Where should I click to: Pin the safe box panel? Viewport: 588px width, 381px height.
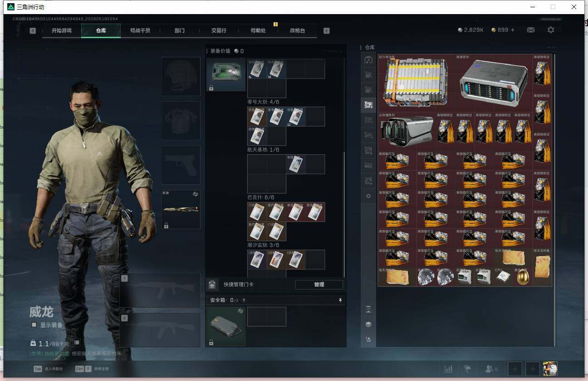point(340,300)
